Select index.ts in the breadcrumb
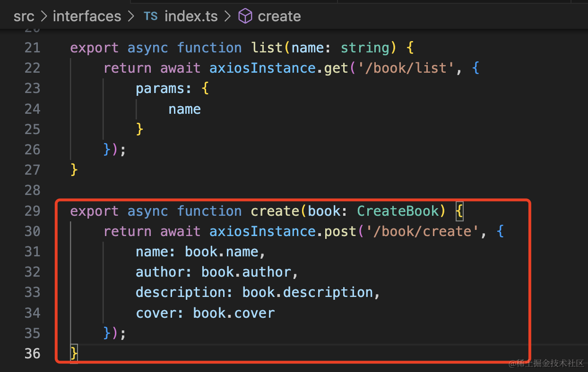This screenshot has width=588, height=372. point(191,17)
